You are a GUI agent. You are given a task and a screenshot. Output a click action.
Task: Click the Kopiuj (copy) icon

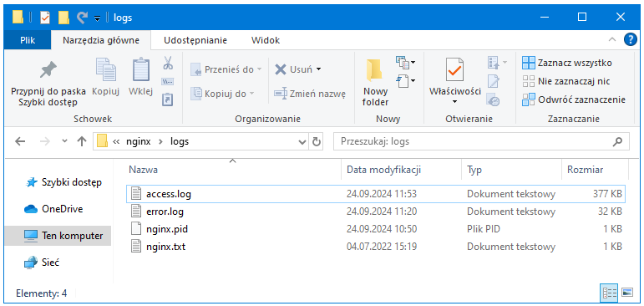[x=105, y=69]
